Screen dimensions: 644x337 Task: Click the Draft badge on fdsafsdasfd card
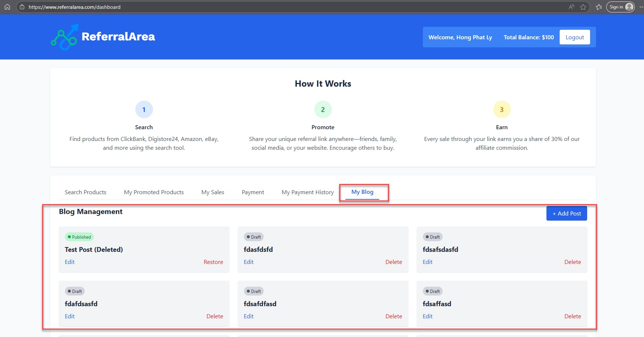point(433,237)
